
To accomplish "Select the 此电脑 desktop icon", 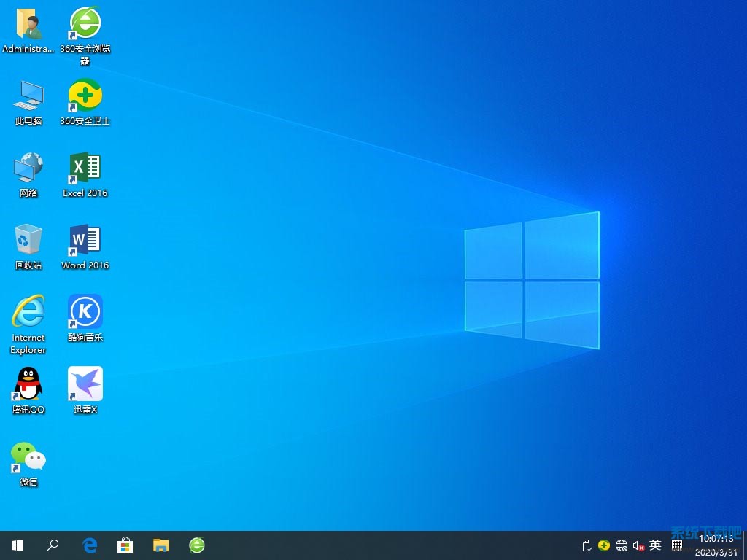I will click(28, 96).
